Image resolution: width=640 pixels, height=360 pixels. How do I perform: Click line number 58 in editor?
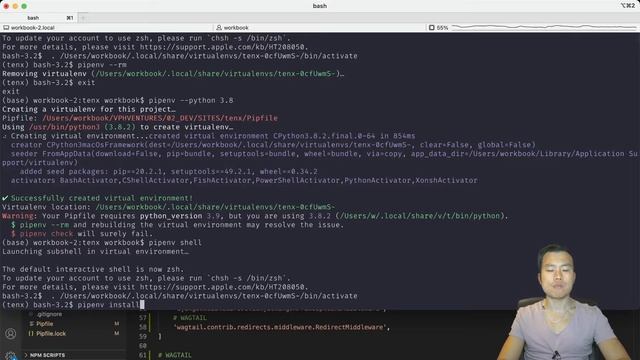(x=142, y=327)
